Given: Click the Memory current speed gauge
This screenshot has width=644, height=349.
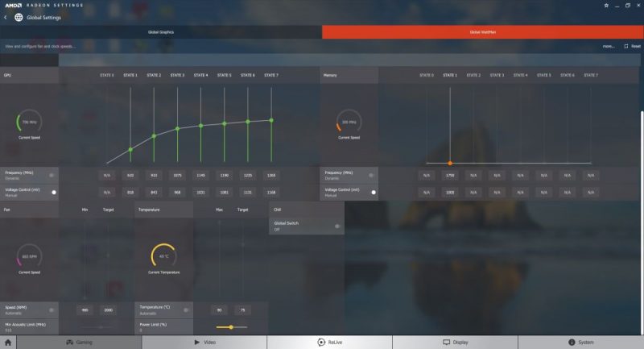Looking at the screenshot, I should tap(349, 122).
